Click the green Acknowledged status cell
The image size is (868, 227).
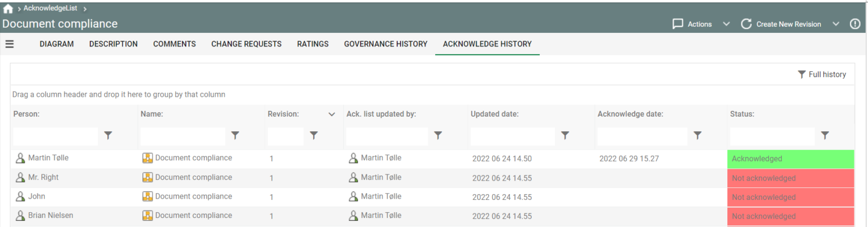790,159
